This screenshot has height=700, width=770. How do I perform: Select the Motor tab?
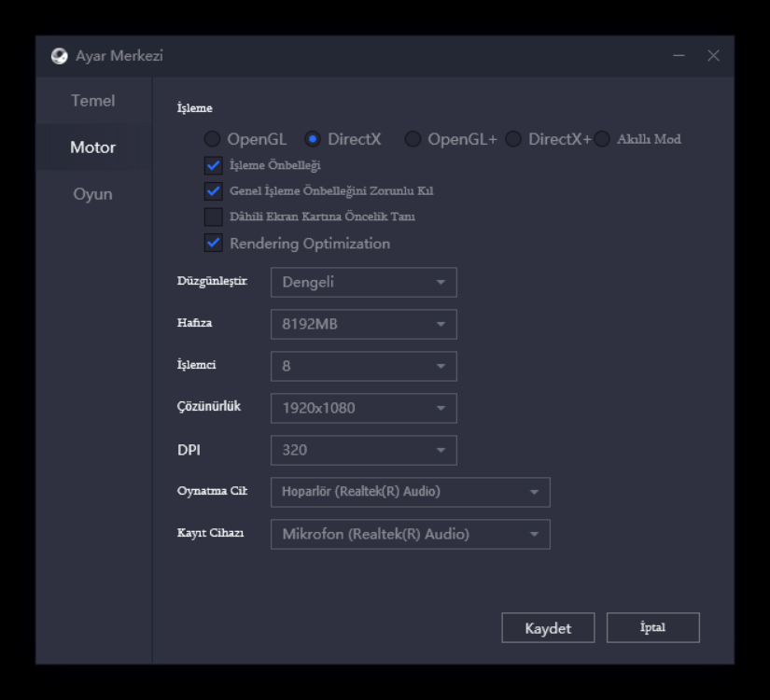coord(92,147)
